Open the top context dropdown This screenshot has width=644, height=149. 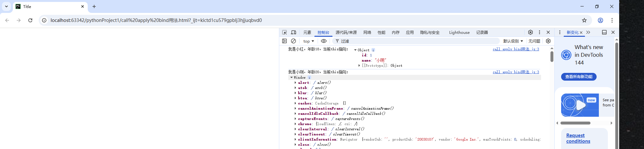point(309,41)
